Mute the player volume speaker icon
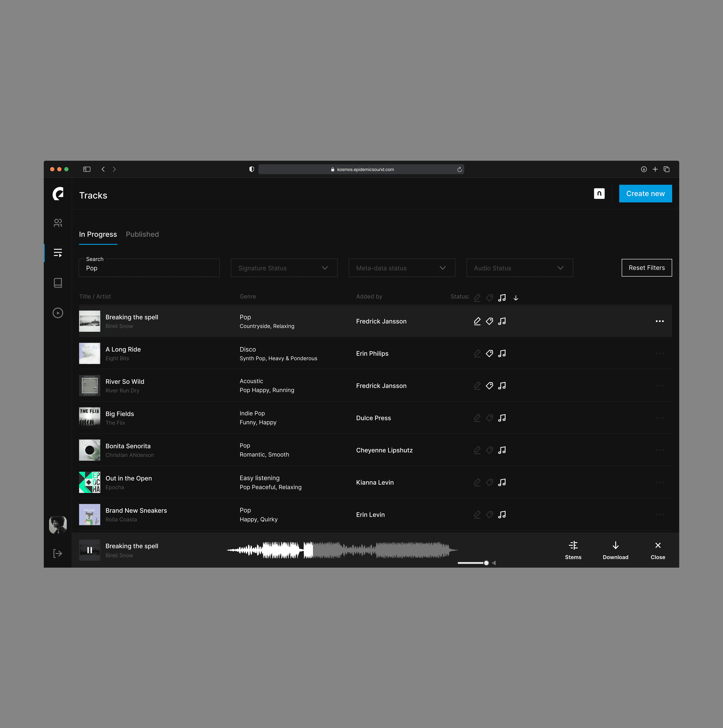The image size is (723, 728). pyautogui.click(x=494, y=563)
